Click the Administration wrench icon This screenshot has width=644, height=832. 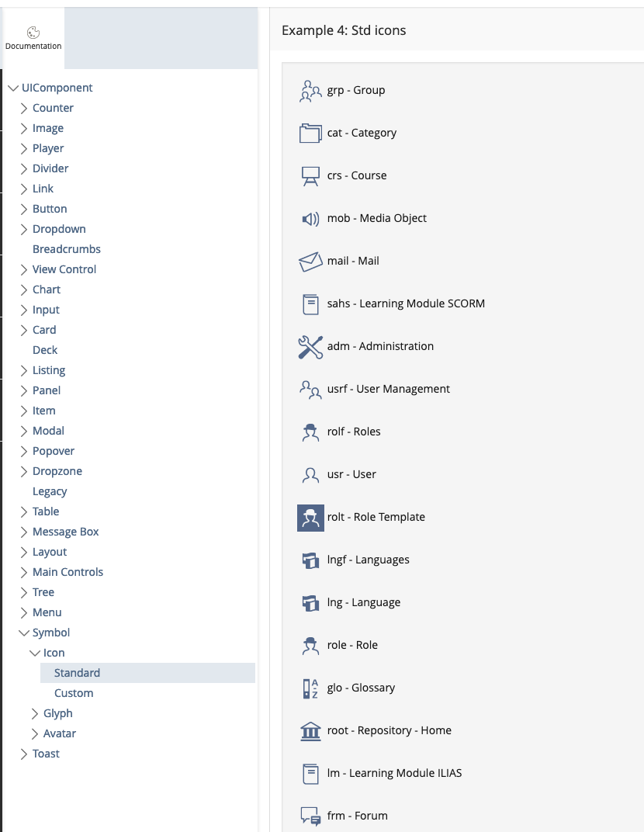[x=310, y=347]
